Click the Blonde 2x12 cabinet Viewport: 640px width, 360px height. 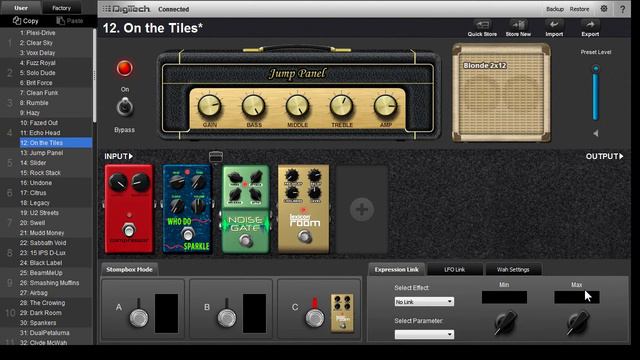click(x=501, y=93)
